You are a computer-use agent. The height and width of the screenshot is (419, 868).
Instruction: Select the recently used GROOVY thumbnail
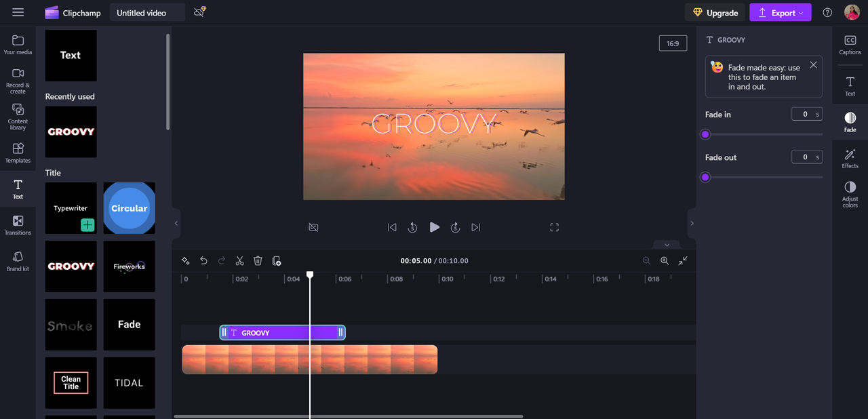pyautogui.click(x=71, y=132)
